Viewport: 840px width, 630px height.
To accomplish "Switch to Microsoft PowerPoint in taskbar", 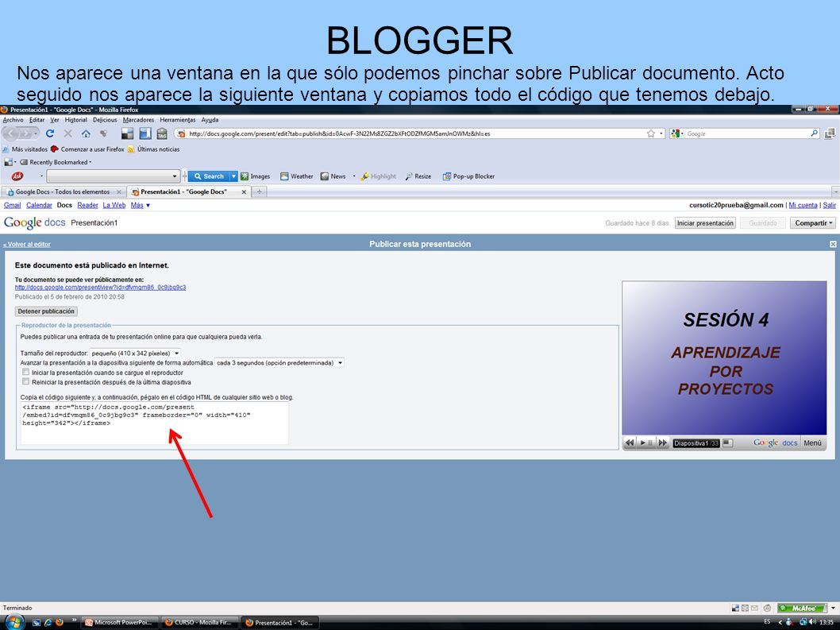I will [121, 623].
